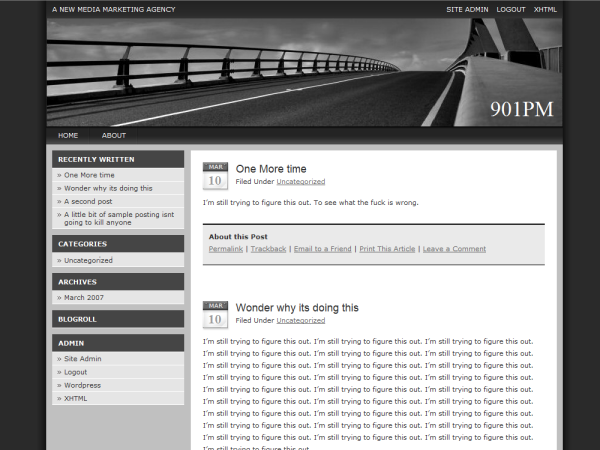600x450 pixels.
Task: Open the 'One More time' post title
Action: 271,169
